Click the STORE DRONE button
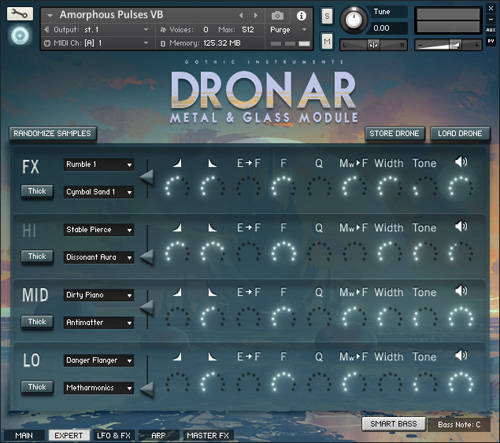The image size is (500, 443). (394, 134)
